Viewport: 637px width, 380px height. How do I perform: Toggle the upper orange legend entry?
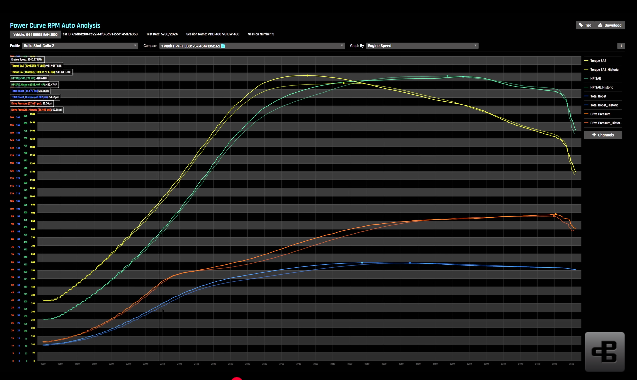pyautogui.click(x=598, y=114)
